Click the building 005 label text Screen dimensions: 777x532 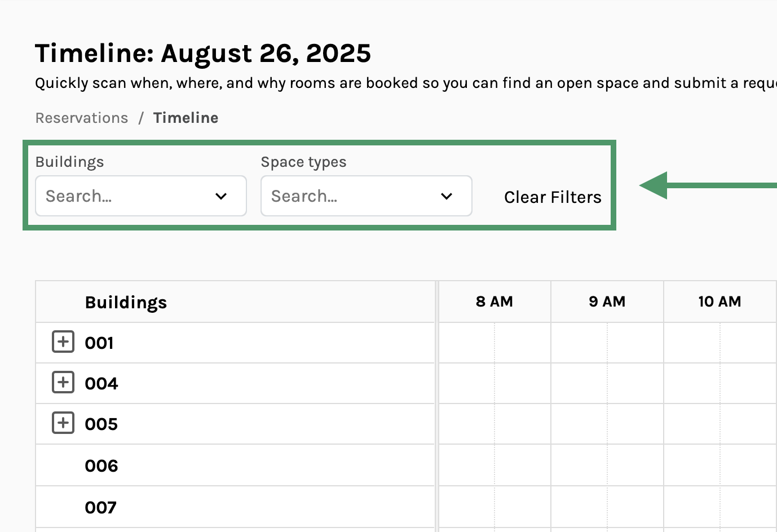pos(101,424)
